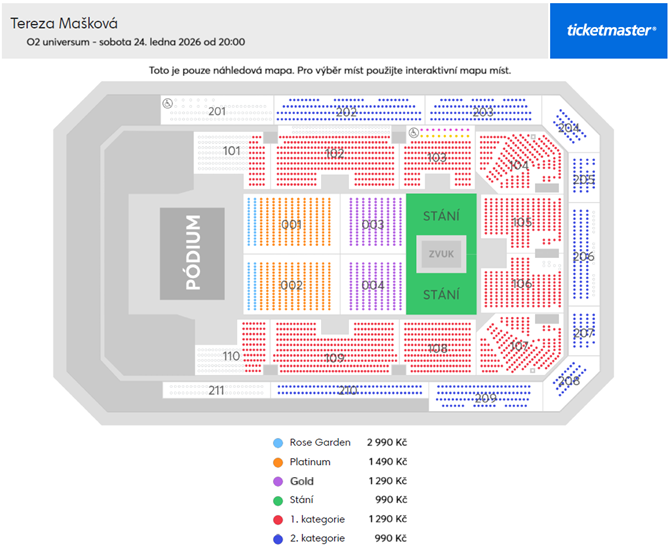Click the ticketmaster logo
The width and height of the screenshot is (670, 556).
point(608,31)
